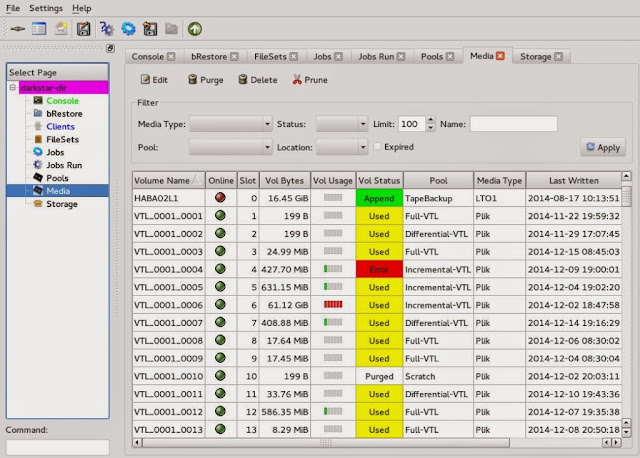
Task: Click the Prune volume button
Action: click(310, 80)
